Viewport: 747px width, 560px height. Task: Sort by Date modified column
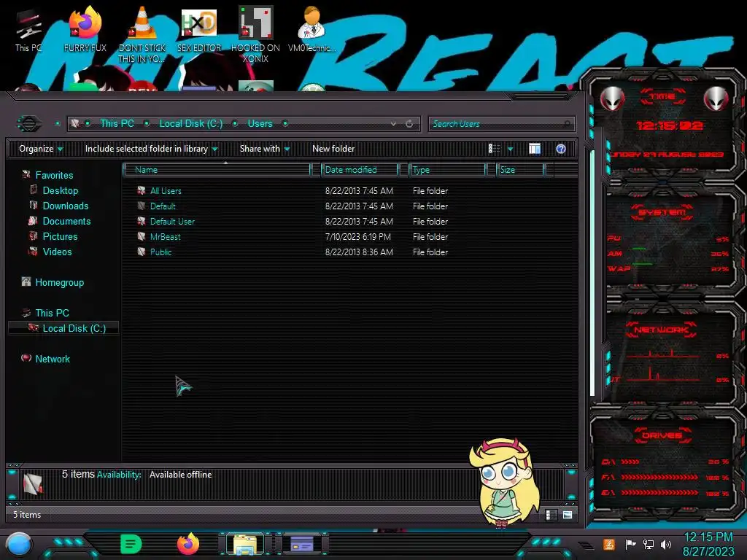360,169
